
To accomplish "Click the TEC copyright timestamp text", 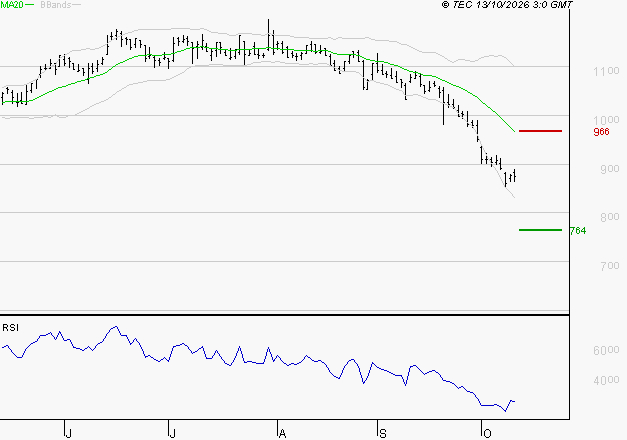I will click(x=507, y=5).
